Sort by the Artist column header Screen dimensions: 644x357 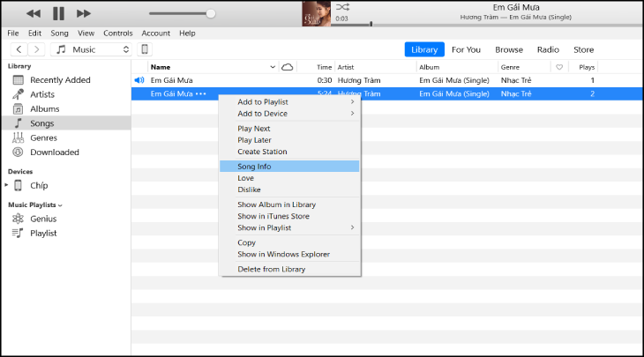(x=346, y=67)
